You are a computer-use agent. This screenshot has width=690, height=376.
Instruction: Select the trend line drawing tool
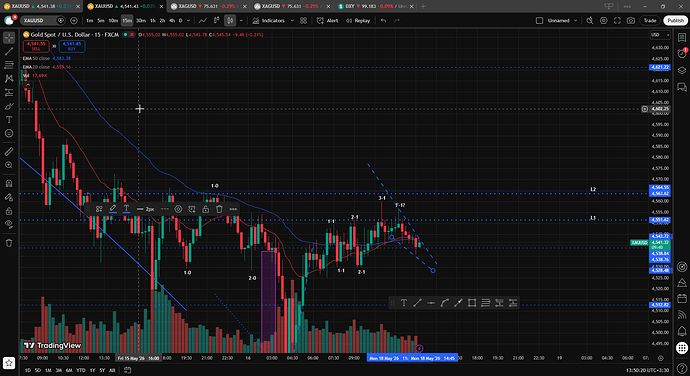[x=9, y=52]
